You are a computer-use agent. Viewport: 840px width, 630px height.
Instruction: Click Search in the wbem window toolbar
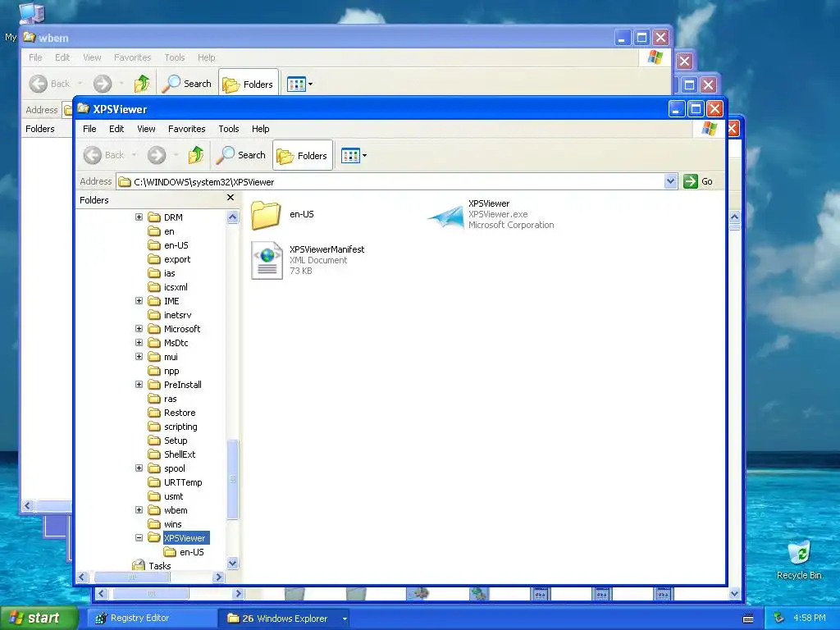coord(187,84)
